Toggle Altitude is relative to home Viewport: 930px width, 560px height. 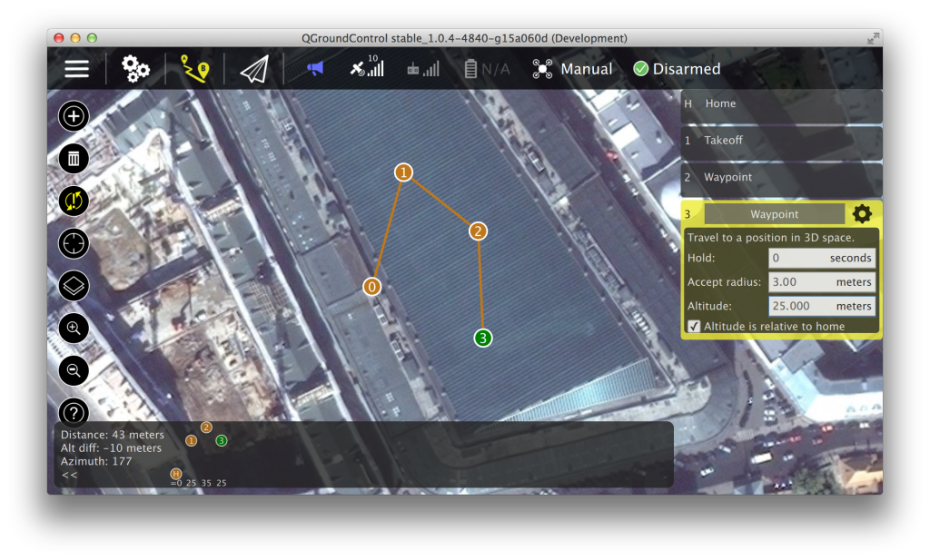click(x=694, y=327)
